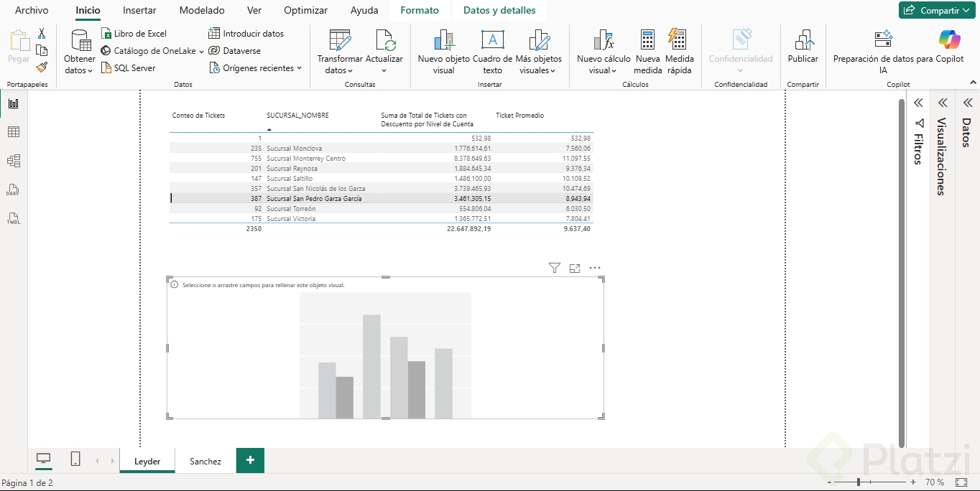Click the Publicar button
This screenshot has height=491, width=980.
[803, 47]
